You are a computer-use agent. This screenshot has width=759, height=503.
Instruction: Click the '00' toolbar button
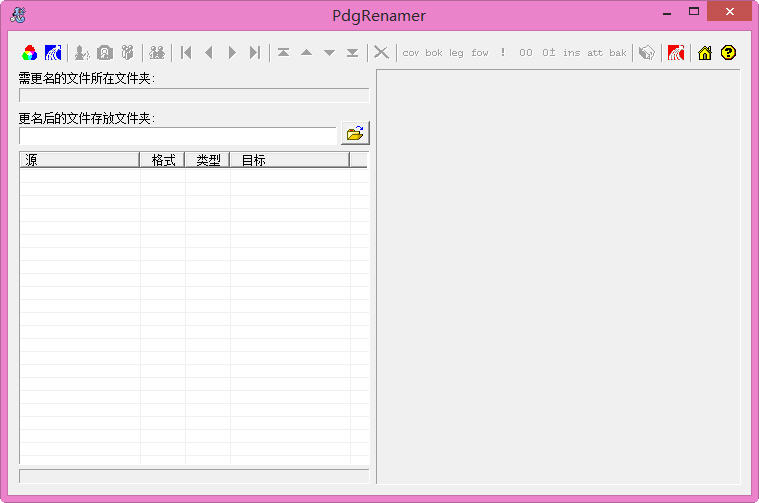[526, 53]
